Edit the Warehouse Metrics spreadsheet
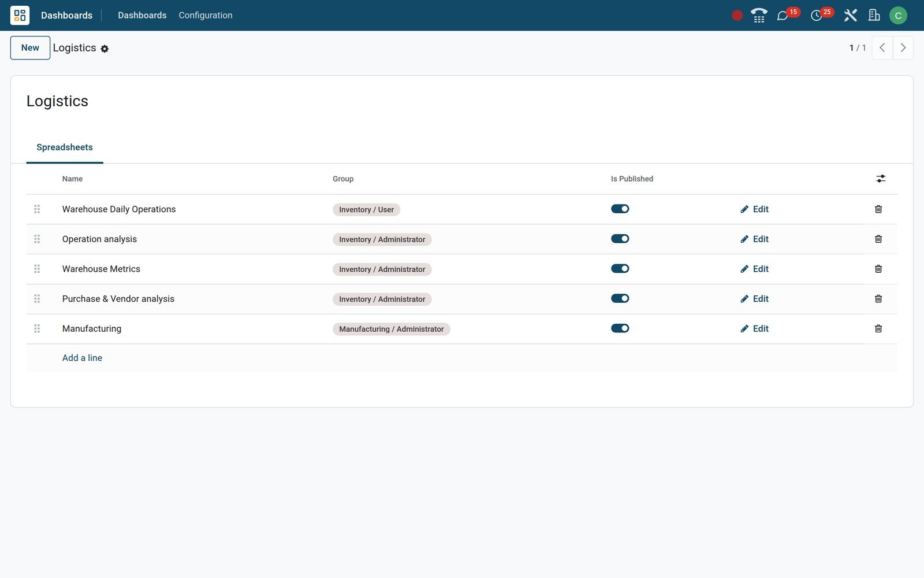The height and width of the screenshot is (578, 924). [x=754, y=269]
